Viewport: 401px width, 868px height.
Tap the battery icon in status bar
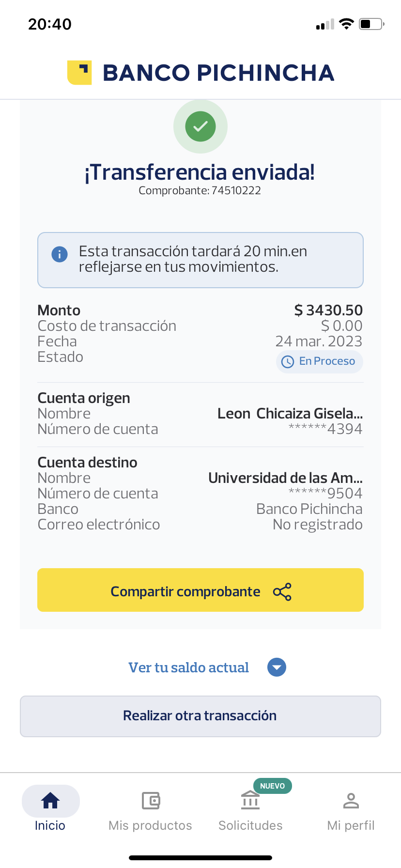pyautogui.click(x=371, y=24)
